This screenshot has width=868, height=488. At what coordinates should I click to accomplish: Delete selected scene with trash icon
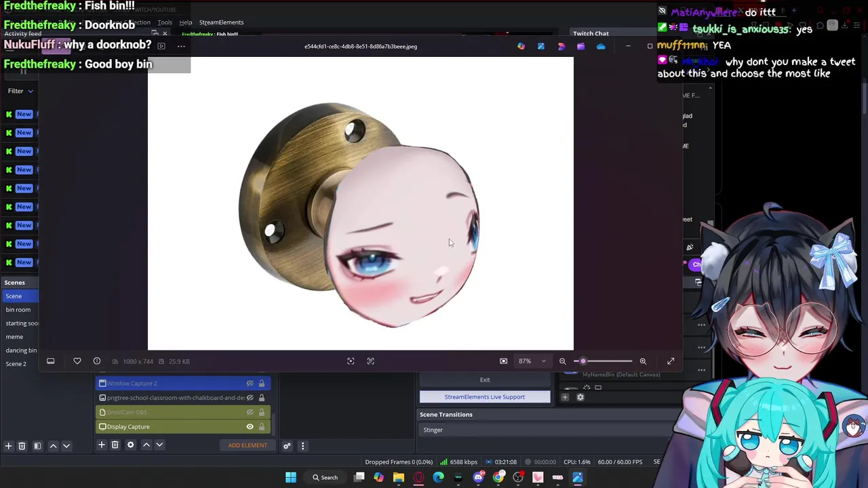point(22,445)
